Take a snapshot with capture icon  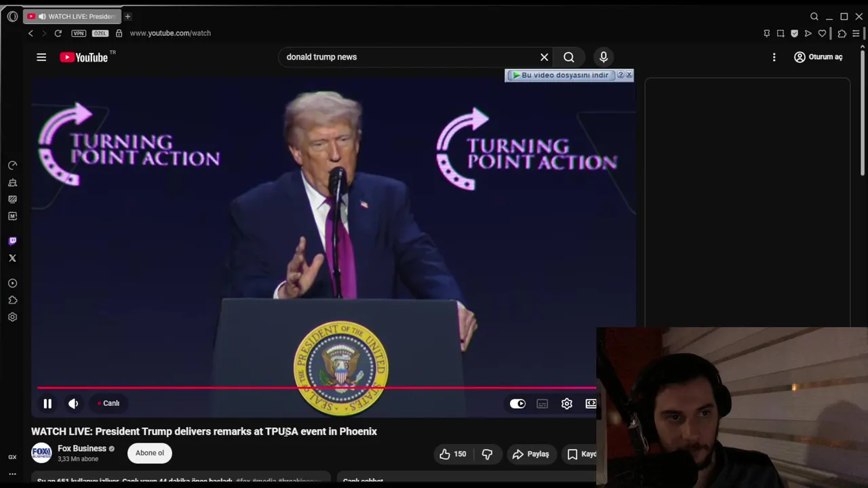tap(781, 33)
